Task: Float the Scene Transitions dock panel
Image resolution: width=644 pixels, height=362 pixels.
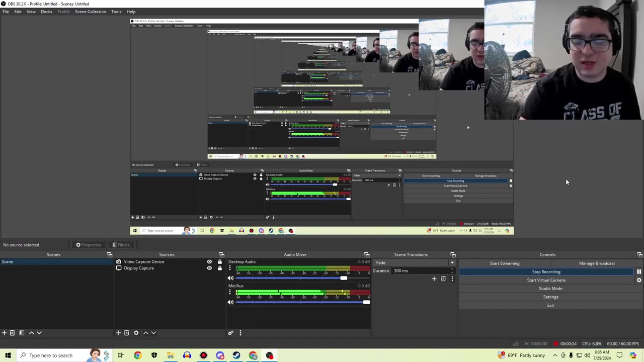Action: pos(453,255)
